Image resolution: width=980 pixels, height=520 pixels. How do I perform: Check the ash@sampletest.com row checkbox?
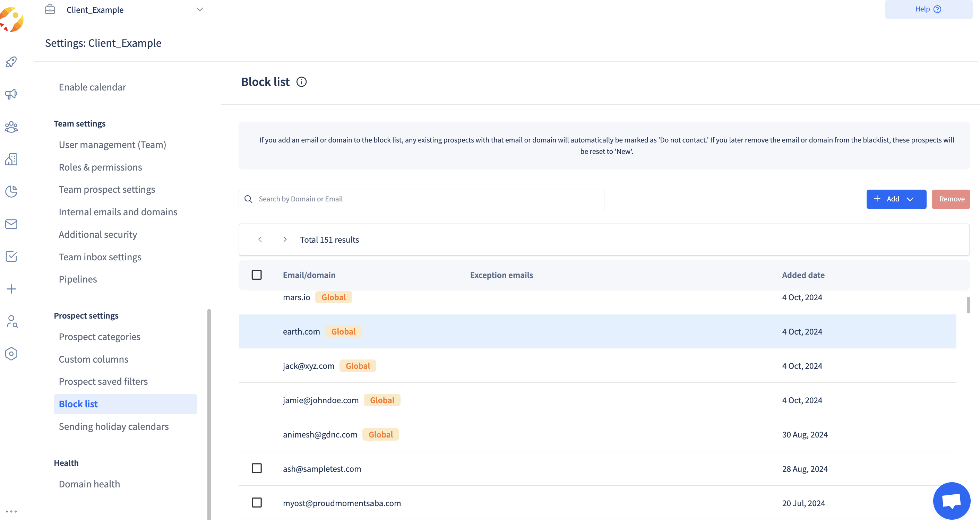(x=257, y=468)
